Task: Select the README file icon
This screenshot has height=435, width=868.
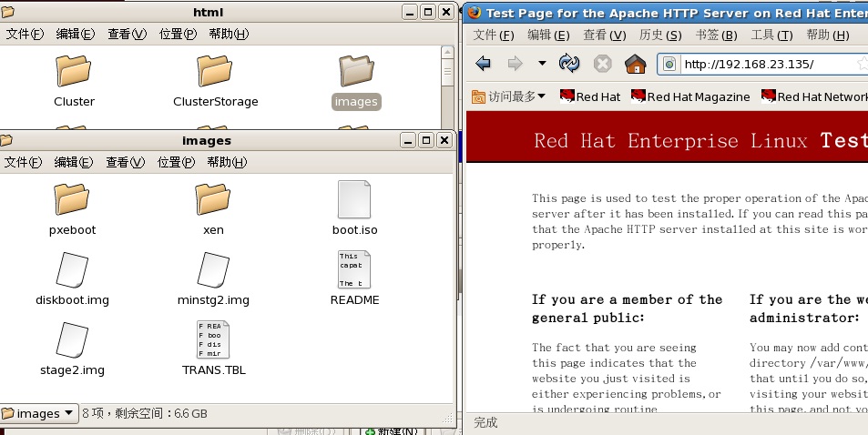Action: (354, 269)
